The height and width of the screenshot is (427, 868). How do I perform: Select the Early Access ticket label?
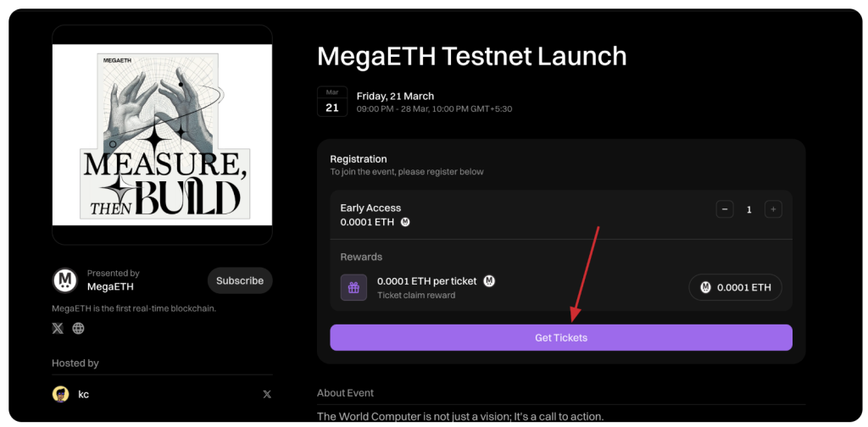(x=370, y=208)
